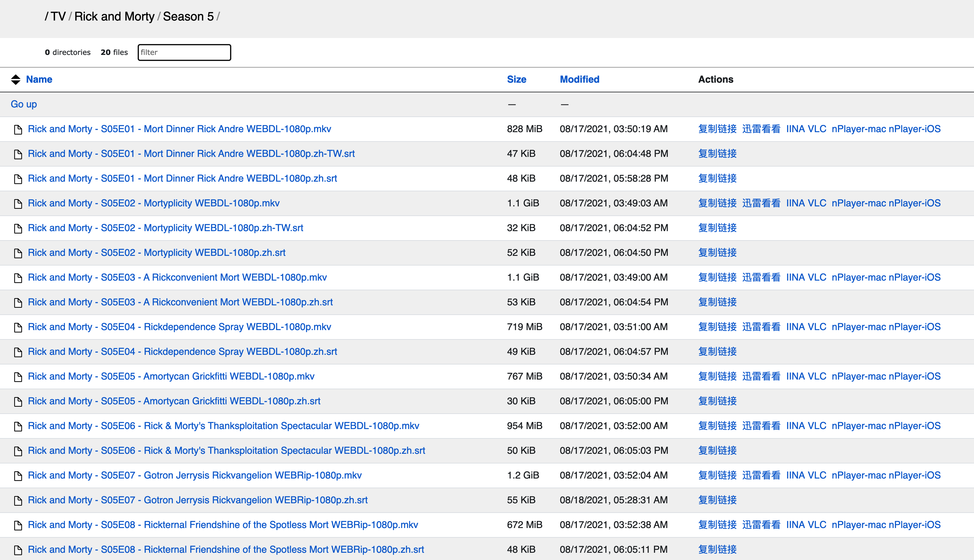Image resolution: width=974 pixels, height=560 pixels.
Task: Click file icon for S05E04 Rickdependence mkv row
Action: point(18,327)
